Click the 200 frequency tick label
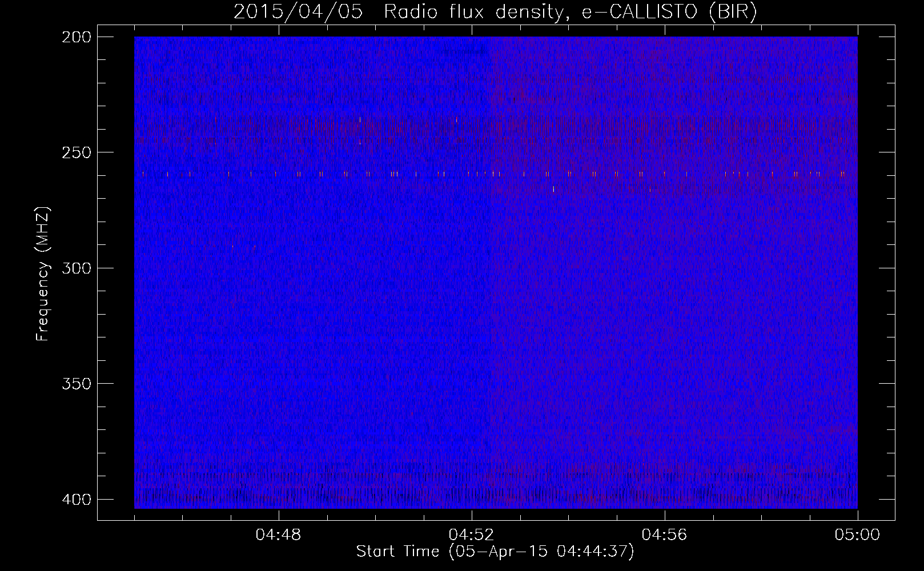924x571 pixels. click(76, 37)
